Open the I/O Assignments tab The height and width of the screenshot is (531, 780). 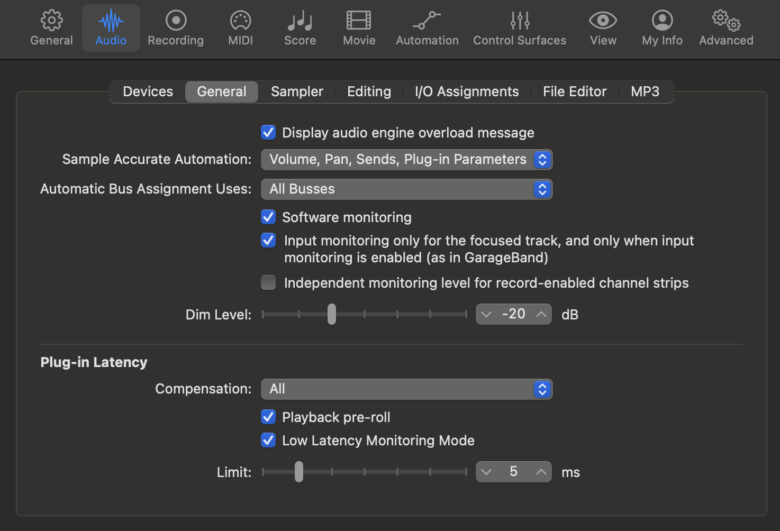(x=466, y=91)
